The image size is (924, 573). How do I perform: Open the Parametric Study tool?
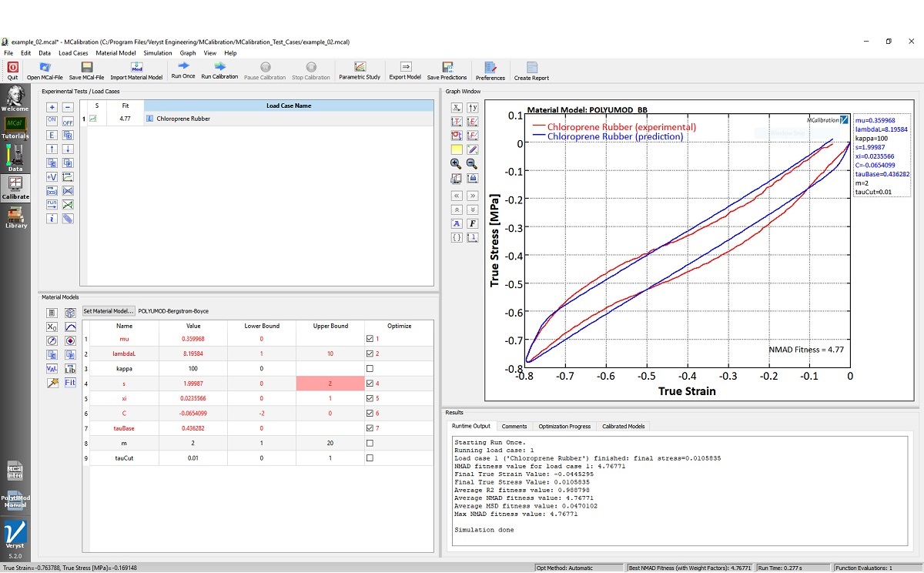(360, 70)
